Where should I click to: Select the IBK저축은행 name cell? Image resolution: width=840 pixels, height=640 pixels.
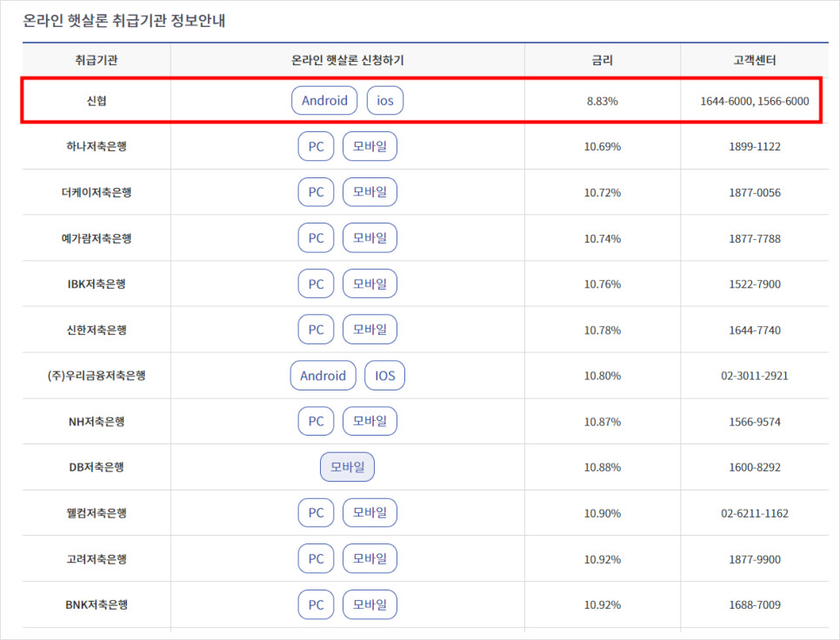97,283
